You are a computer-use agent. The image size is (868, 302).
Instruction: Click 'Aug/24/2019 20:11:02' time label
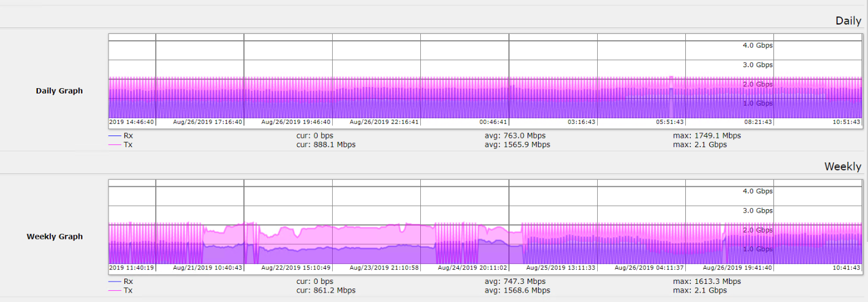(x=472, y=268)
